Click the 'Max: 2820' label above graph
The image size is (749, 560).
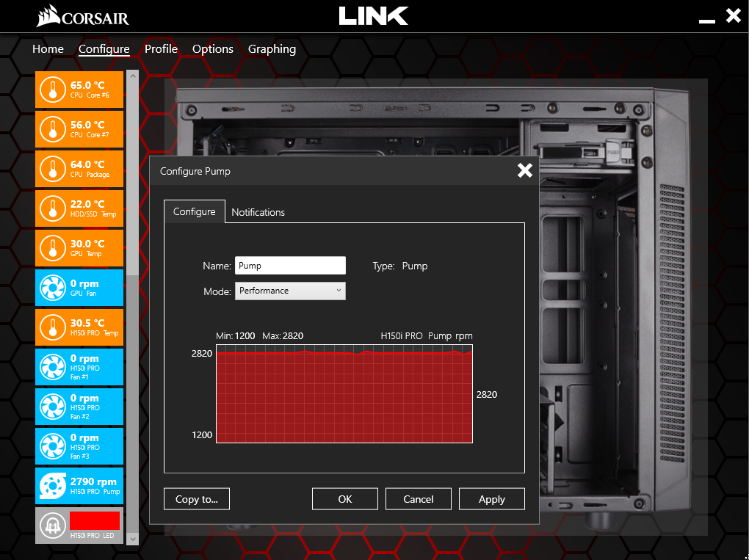click(x=283, y=335)
